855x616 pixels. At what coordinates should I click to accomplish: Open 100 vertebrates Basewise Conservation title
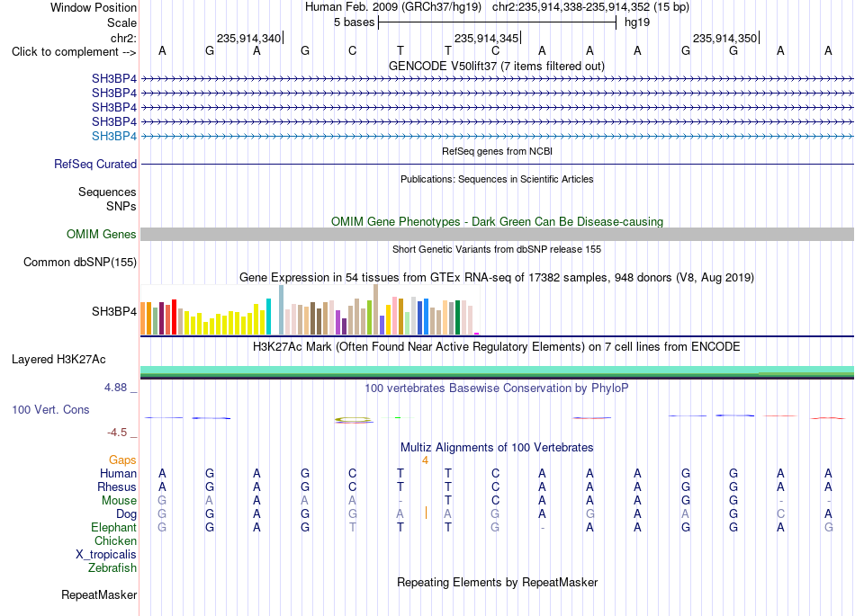[497, 388]
